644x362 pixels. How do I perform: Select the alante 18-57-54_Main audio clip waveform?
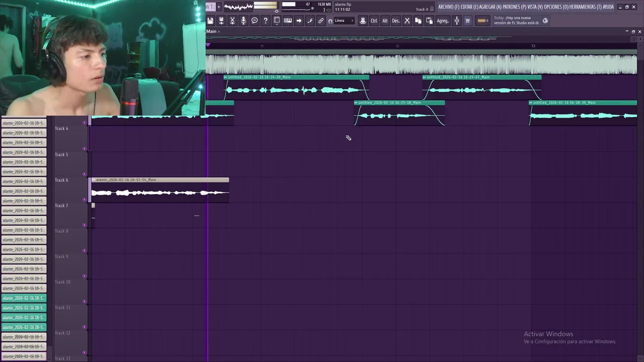point(159,193)
